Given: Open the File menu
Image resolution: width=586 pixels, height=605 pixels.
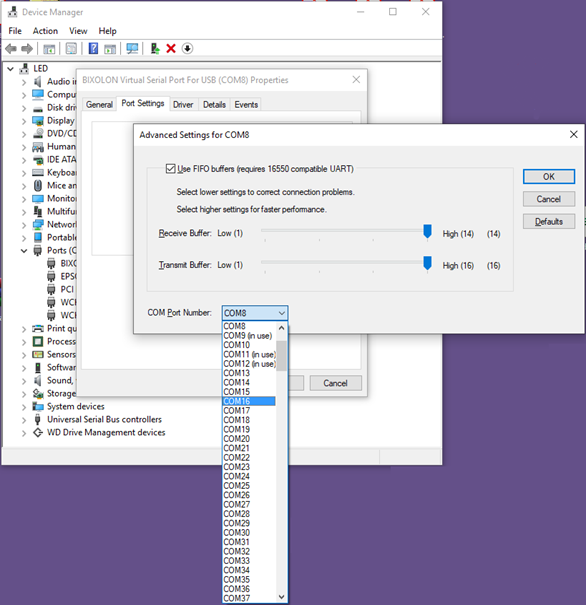Looking at the screenshot, I should tap(15, 31).
